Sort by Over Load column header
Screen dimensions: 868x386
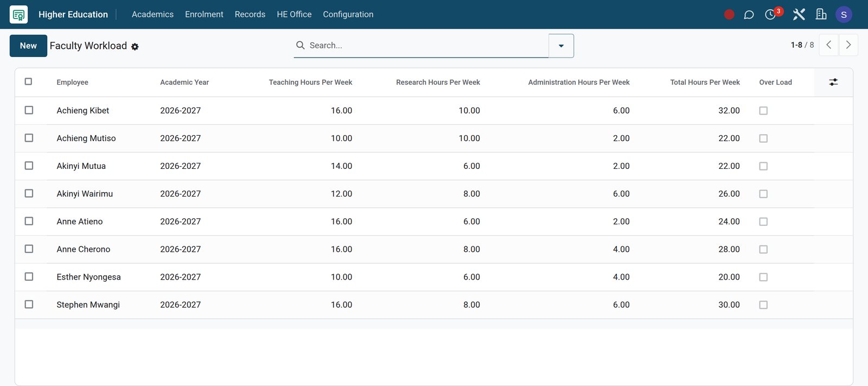[x=775, y=83]
